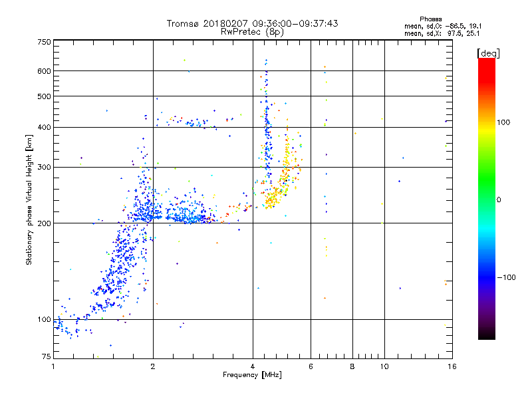Click the y-axis tick label "750"

[44, 42]
